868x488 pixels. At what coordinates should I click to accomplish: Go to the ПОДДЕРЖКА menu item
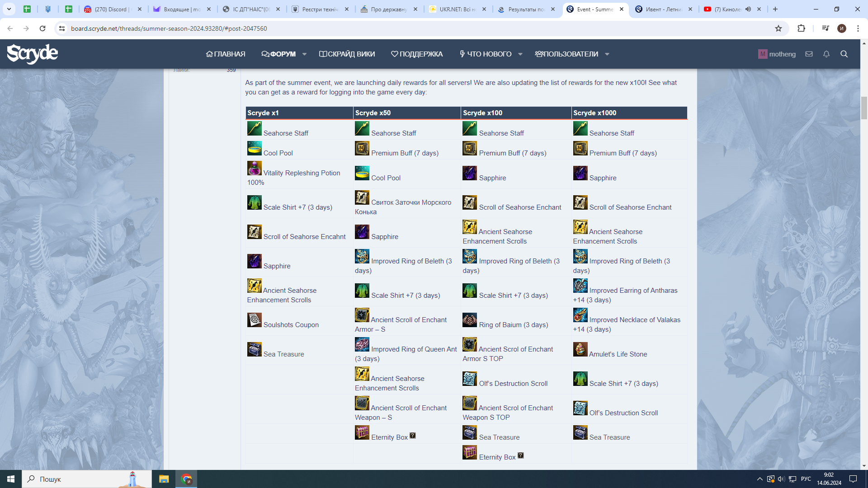416,54
